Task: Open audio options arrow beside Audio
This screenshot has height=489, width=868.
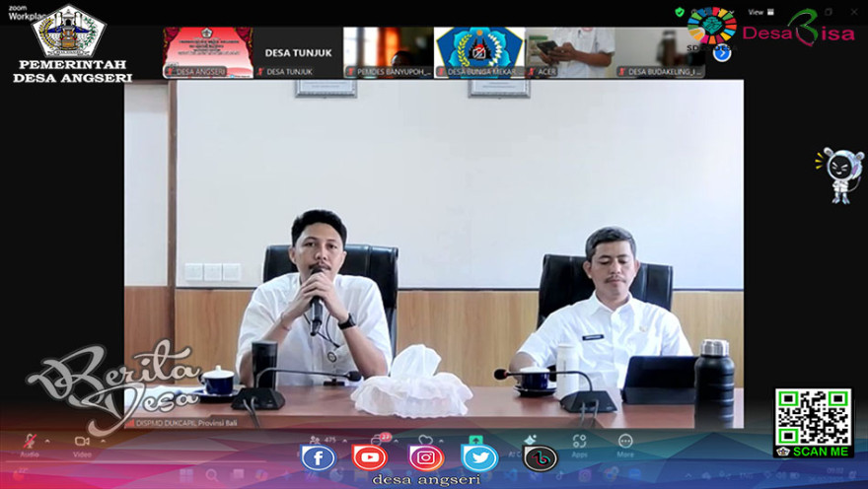Action: click(47, 441)
